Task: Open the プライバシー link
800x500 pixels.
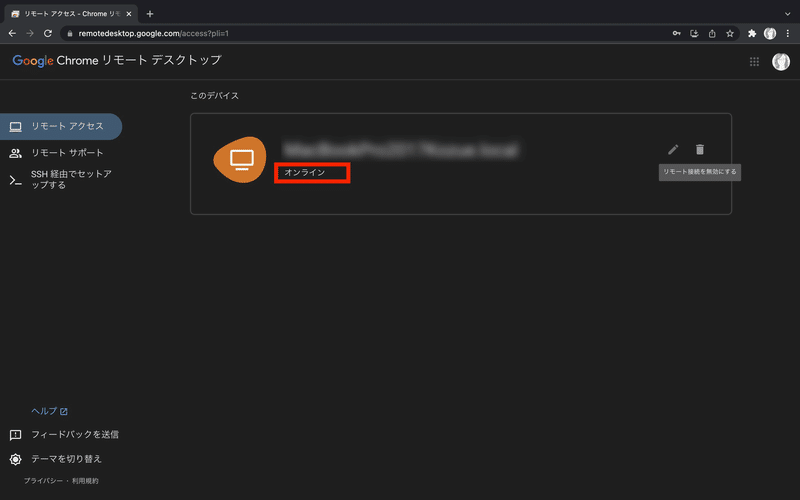Action: tap(43, 481)
